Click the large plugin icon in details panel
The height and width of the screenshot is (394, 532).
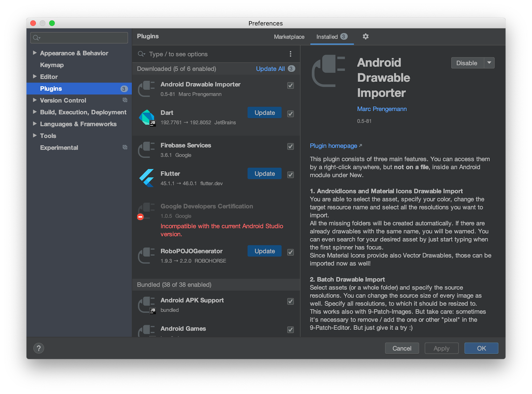(329, 71)
